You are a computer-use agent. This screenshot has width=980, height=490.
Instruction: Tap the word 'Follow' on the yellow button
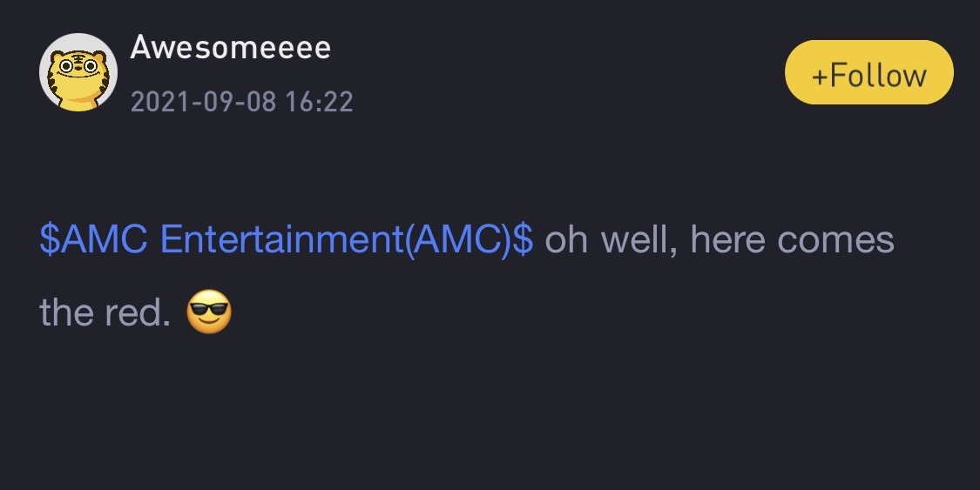coord(878,76)
